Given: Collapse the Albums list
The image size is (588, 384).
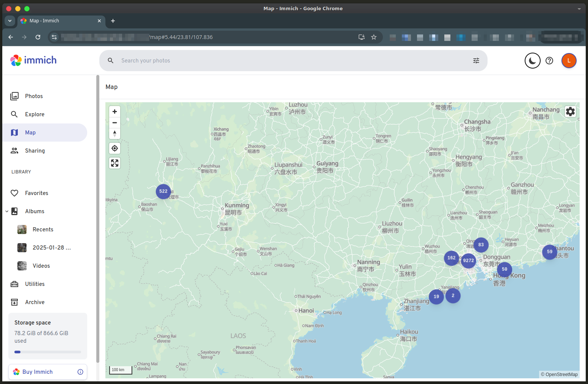Looking at the screenshot, I should 7,211.
